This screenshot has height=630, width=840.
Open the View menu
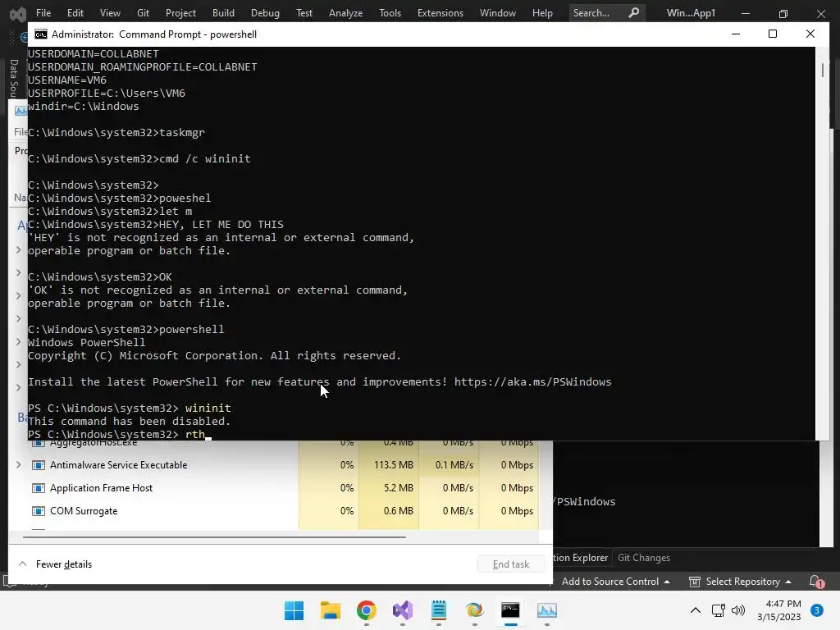110,13
